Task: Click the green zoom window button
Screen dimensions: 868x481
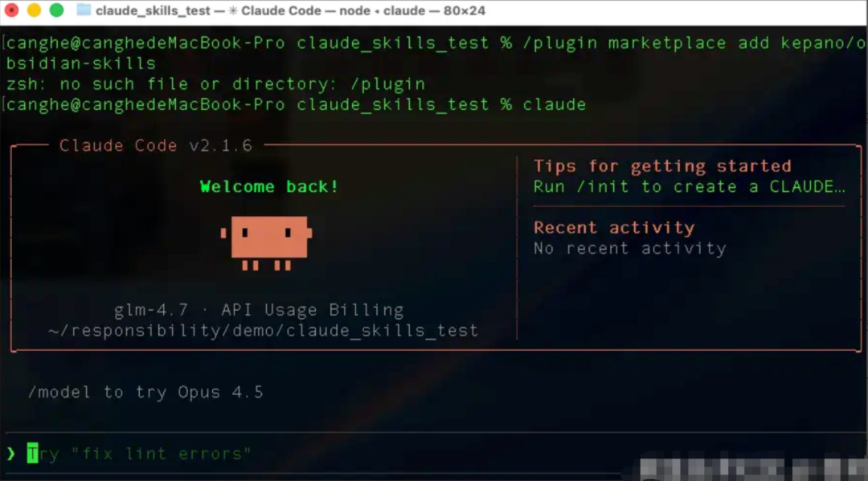Action: pyautogui.click(x=56, y=10)
